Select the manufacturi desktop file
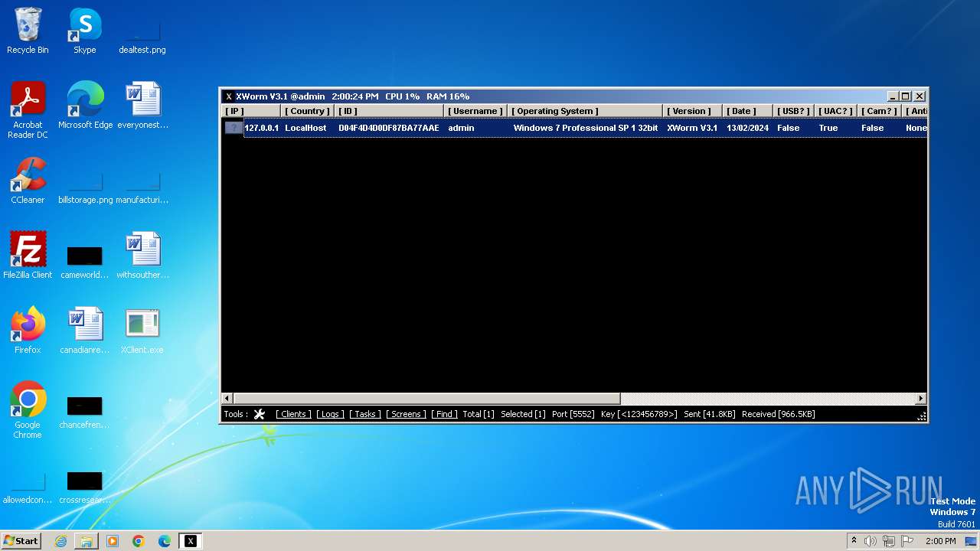The height and width of the screenshot is (551, 980). tap(142, 189)
